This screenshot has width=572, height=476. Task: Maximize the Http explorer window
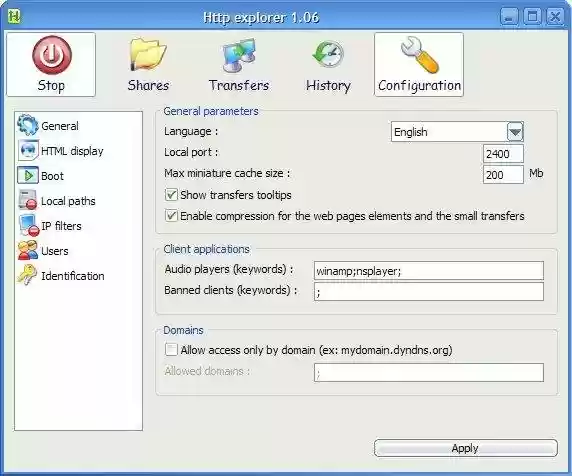pos(532,17)
